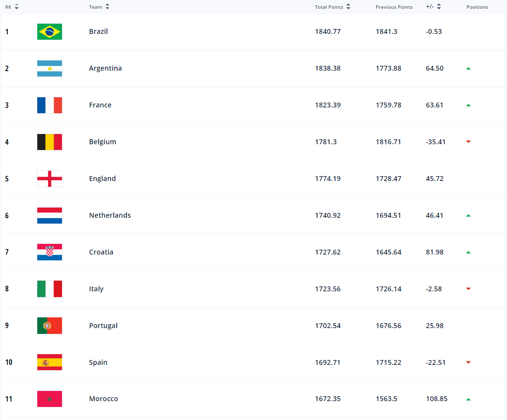Viewport: 507px width, 420px height.
Task: Sort by Team column arrows
Action: point(108,7)
